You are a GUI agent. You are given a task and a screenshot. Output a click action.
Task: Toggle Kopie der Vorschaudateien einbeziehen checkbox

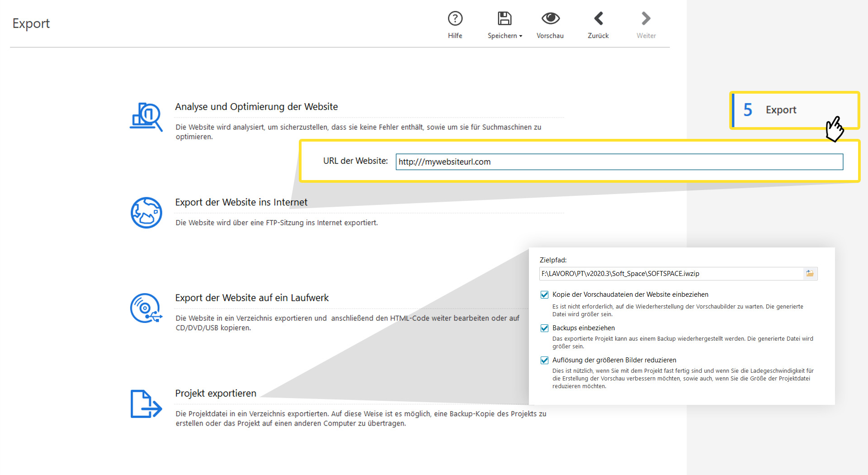pos(544,294)
